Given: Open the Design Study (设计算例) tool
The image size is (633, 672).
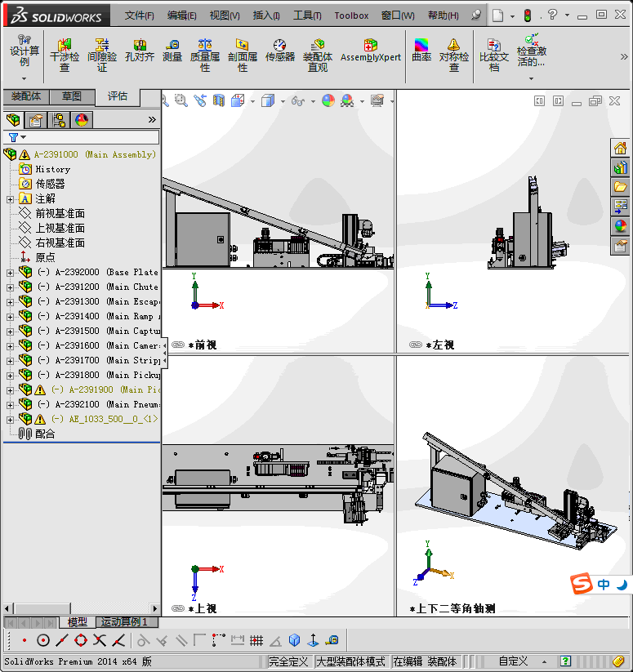Looking at the screenshot, I should [x=25, y=51].
